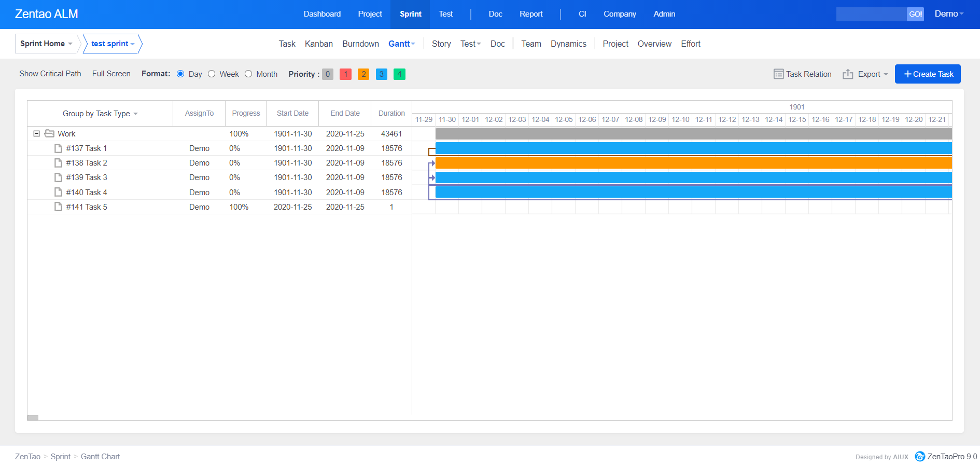The image size is (980, 466).
Task: Click the ZenTaoPro logo icon in footer
Action: (920, 457)
